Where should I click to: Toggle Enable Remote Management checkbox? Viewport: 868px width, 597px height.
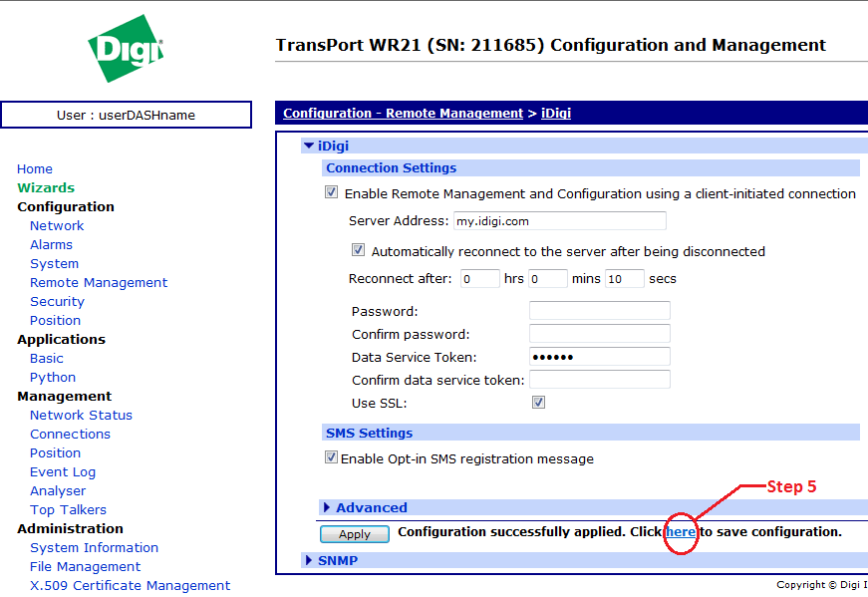click(332, 193)
